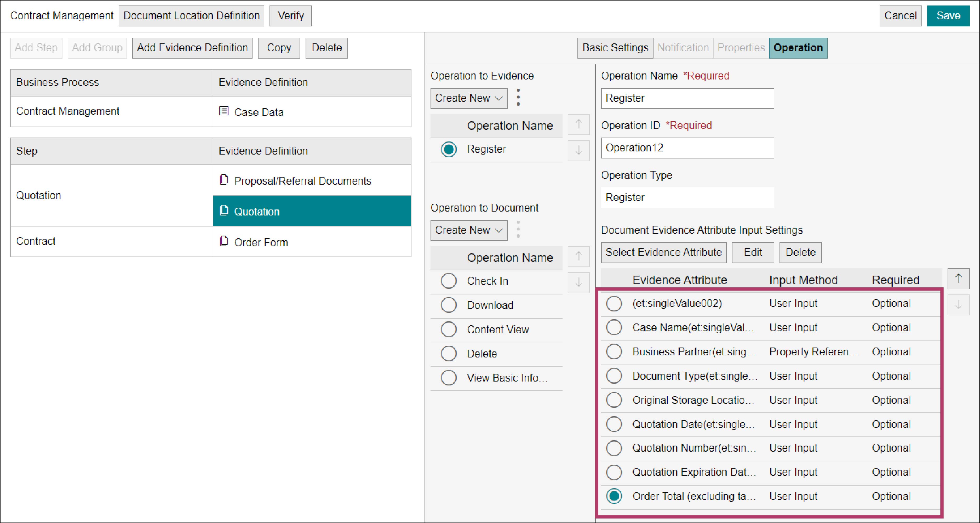Open the Create New dropdown under Operation to Evidence
This screenshot has width=980, height=523.
469,98
